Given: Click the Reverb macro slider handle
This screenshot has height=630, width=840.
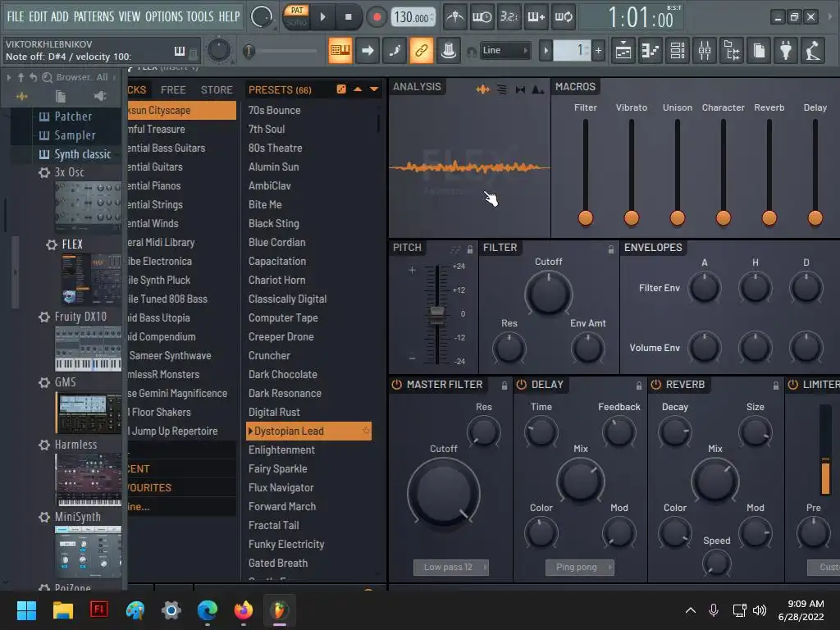Looking at the screenshot, I should click(x=769, y=218).
